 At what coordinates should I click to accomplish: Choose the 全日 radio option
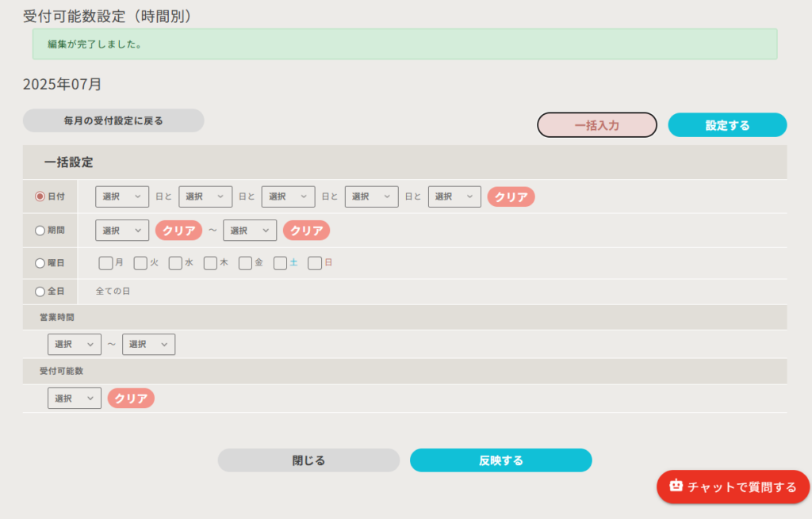pyautogui.click(x=40, y=292)
